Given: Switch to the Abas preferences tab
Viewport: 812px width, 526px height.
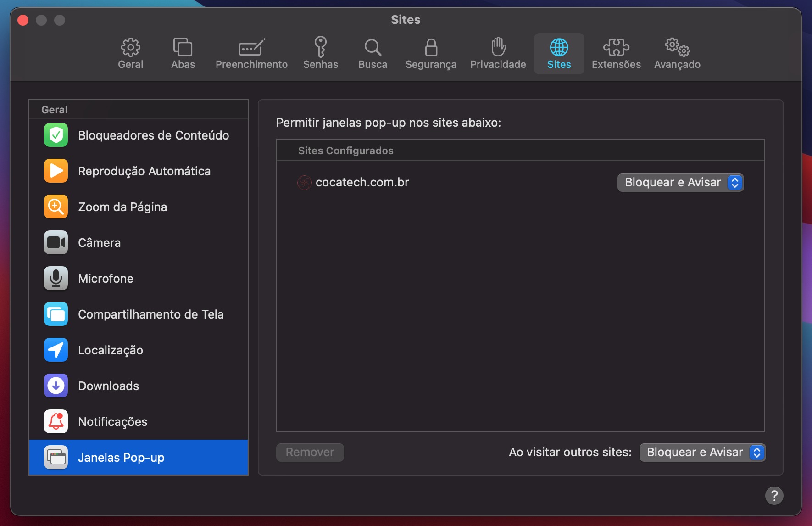Looking at the screenshot, I should [183, 53].
